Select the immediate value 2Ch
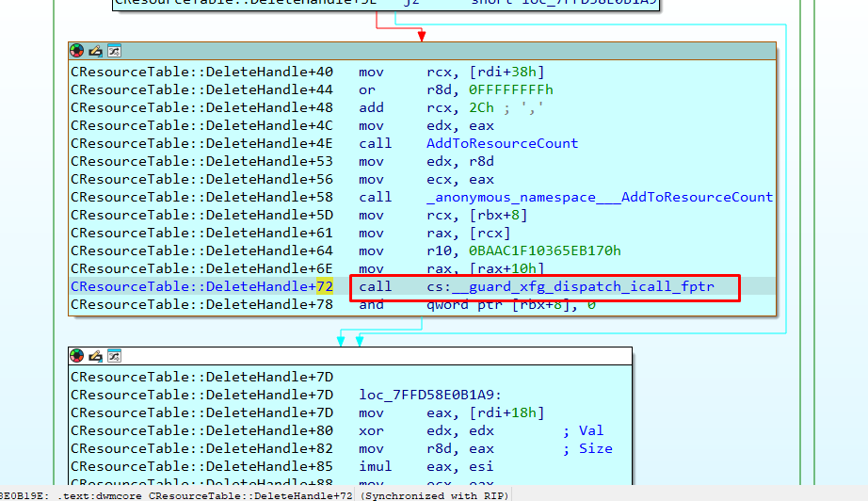 (x=481, y=107)
